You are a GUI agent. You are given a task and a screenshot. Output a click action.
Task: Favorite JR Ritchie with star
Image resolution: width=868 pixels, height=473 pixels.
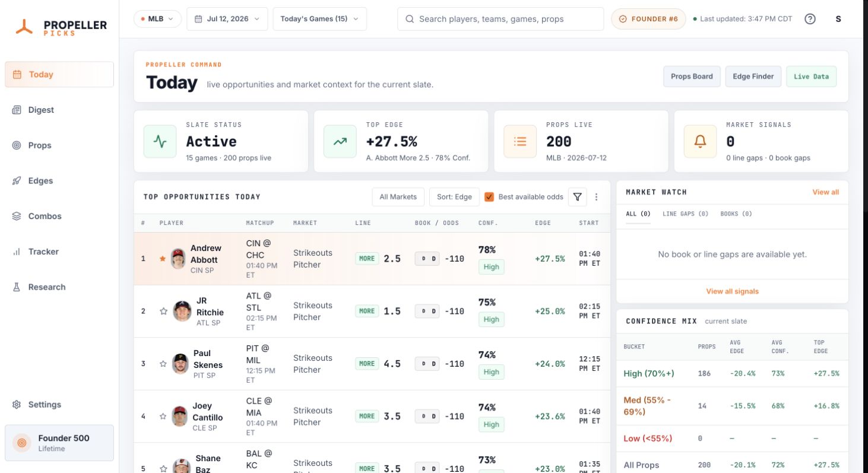[x=163, y=311]
